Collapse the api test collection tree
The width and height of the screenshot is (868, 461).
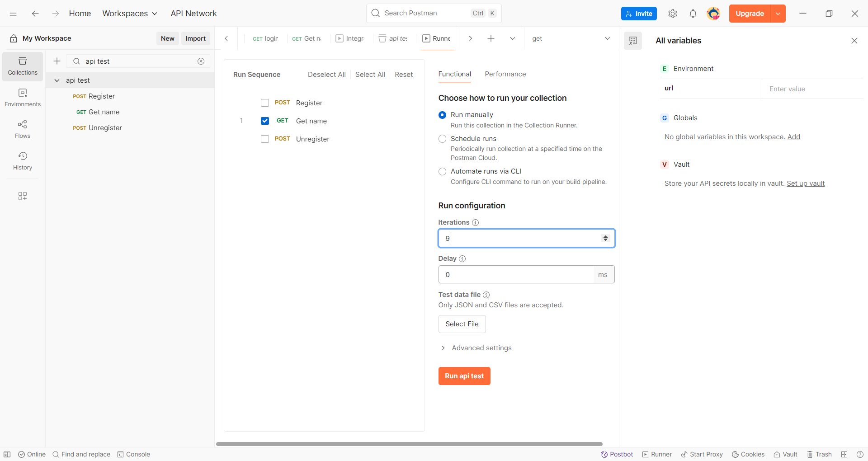tap(57, 80)
